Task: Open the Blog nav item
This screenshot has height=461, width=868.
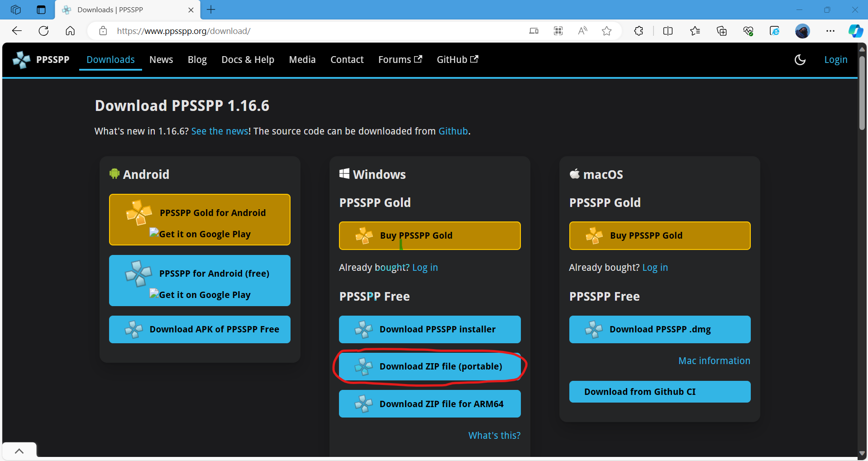Action: click(197, 60)
